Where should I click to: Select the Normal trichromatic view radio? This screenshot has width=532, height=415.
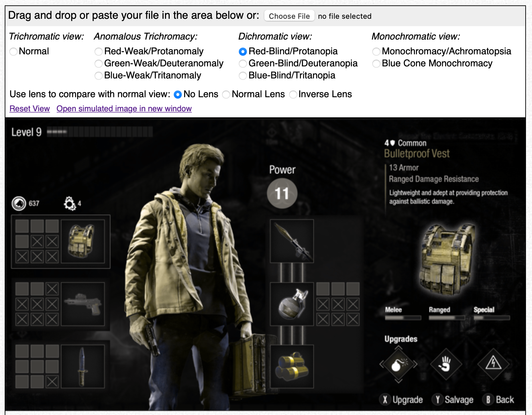[x=13, y=52]
